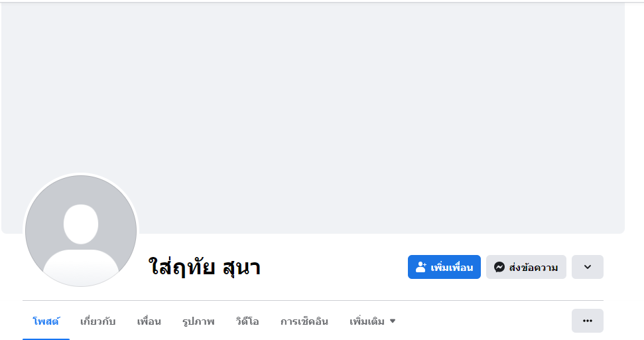The height and width of the screenshot is (340, 644).
Task: Switch to the โพสต์ tab
Action: pyautogui.click(x=46, y=321)
